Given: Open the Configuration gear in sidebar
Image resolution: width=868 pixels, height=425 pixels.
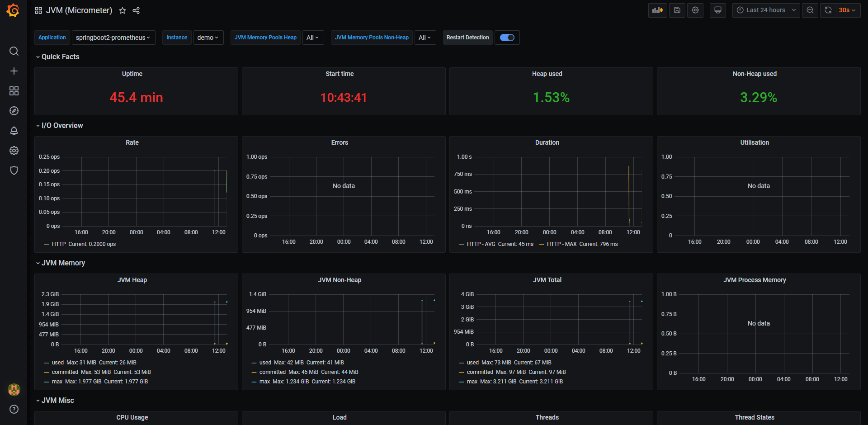Looking at the screenshot, I should [14, 151].
